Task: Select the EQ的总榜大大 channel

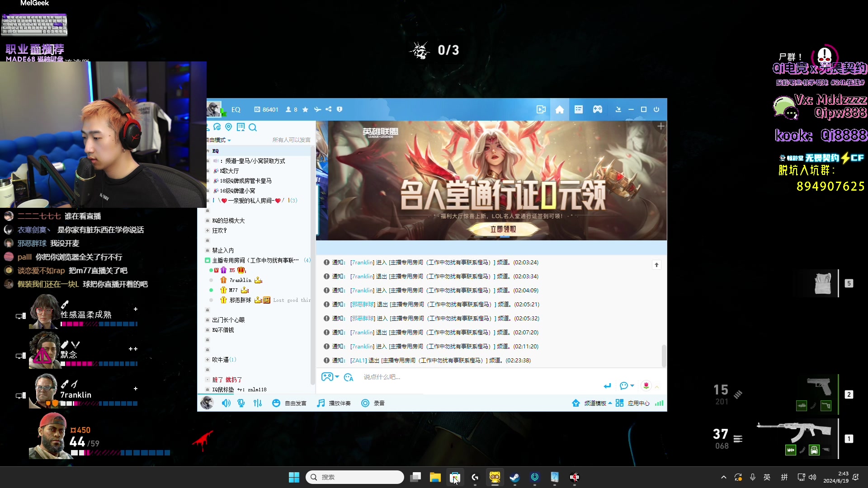Action: [x=228, y=221]
